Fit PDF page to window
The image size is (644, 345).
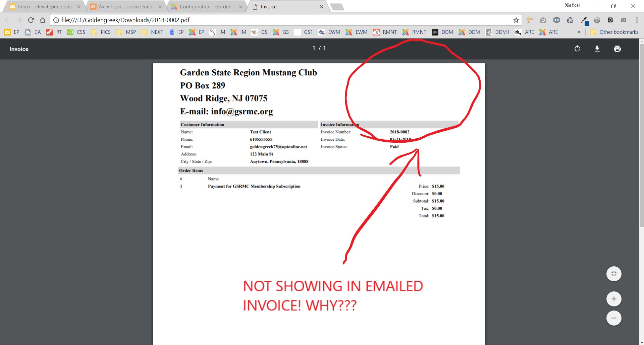point(614,274)
